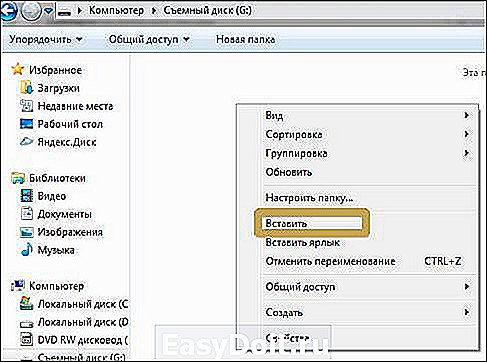487x362 pixels.
Task: Click the Недавние места icon
Action: (x=27, y=106)
